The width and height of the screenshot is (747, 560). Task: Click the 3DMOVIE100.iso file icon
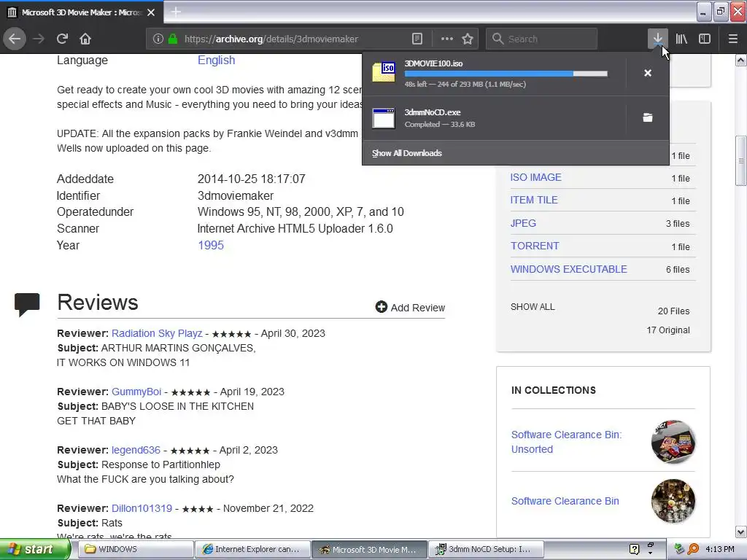click(384, 72)
